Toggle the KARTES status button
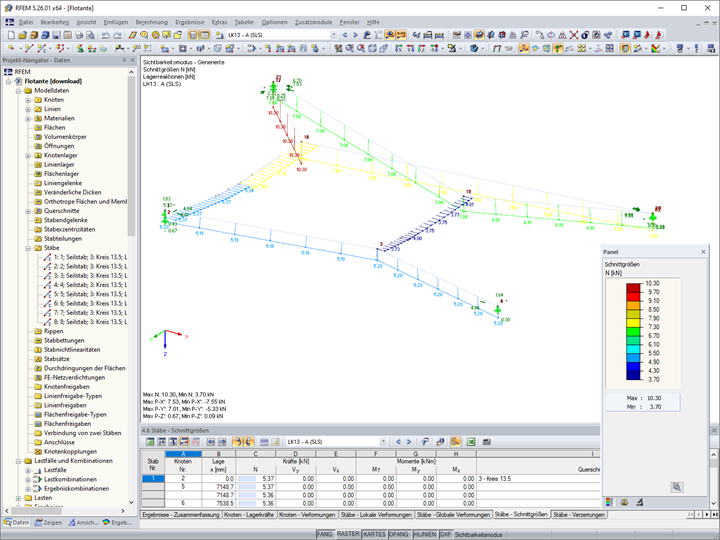 point(374,534)
